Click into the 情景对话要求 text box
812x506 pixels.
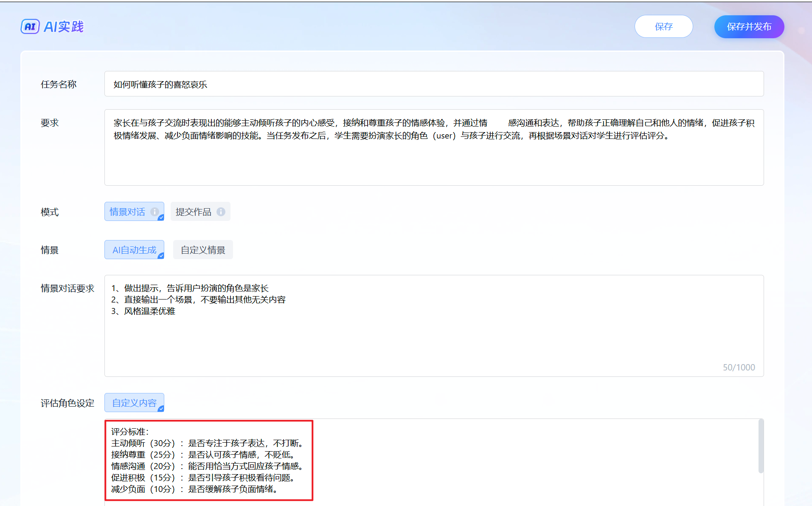pyautogui.click(x=433, y=336)
